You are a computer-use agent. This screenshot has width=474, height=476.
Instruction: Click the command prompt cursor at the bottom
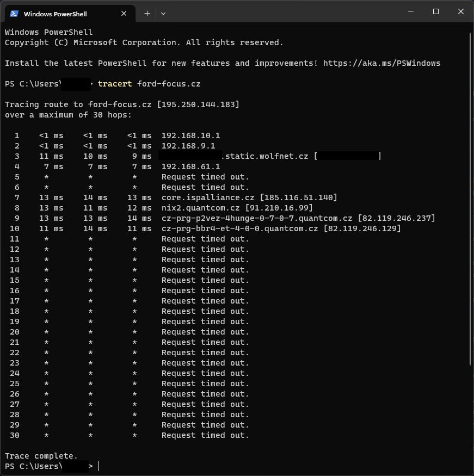99,466
